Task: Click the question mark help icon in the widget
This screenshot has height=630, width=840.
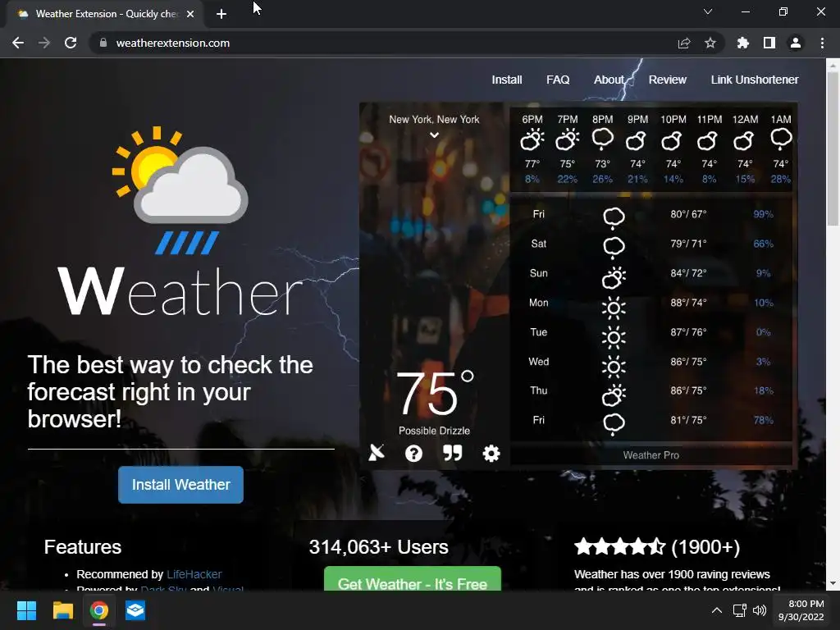Action: [x=413, y=454]
